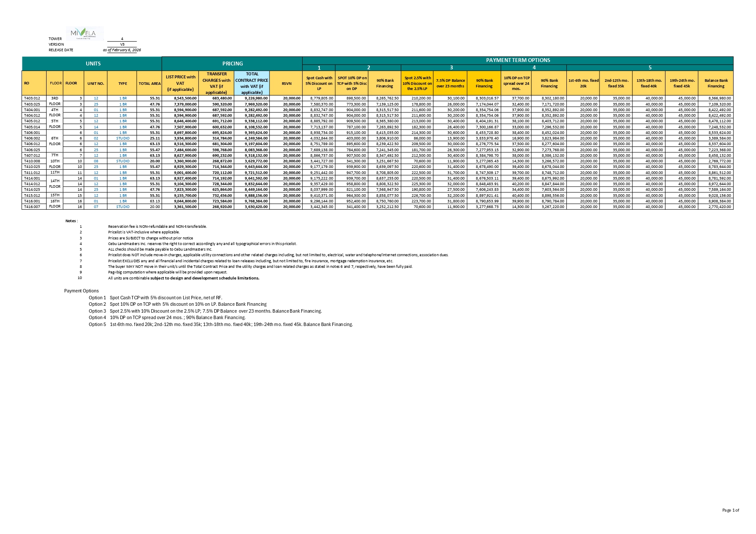This screenshot has height=534, width=756.
Task: Select the "TRANSFER CHARGES with VAT" column header
Action: [216, 83]
